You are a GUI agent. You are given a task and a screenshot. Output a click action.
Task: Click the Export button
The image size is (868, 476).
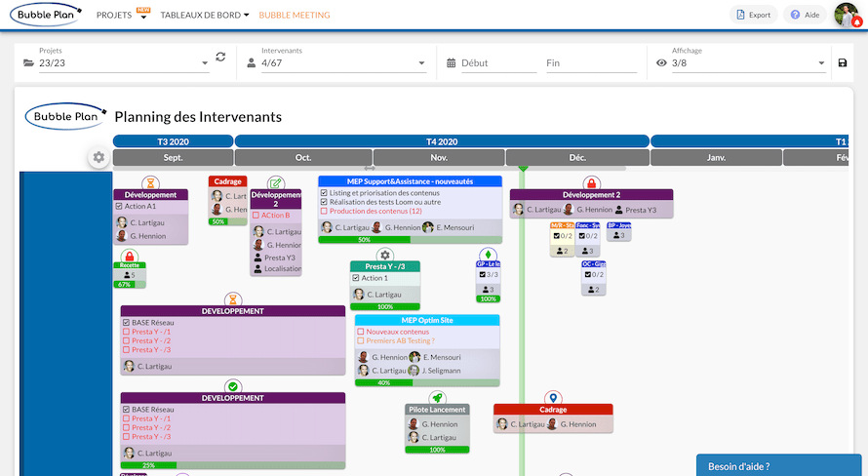coord(754,15)
